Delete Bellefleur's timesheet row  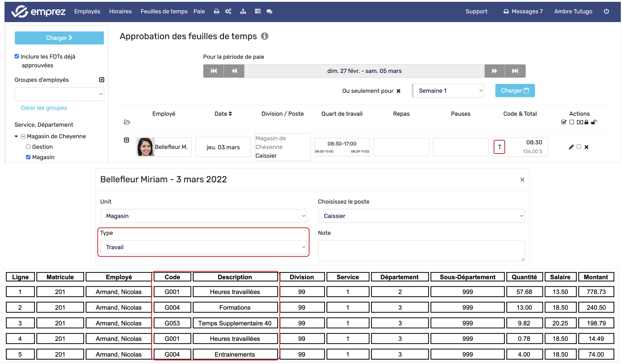(587, 147)
